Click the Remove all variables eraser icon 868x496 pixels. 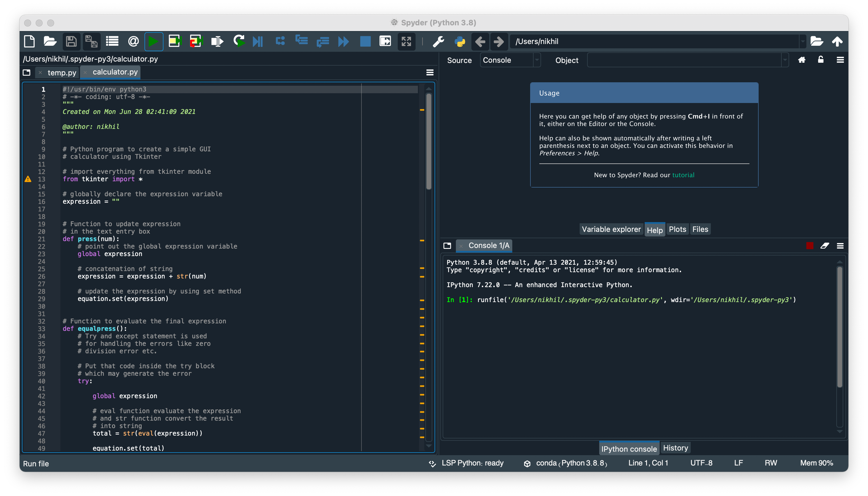[x=824, y=246]
